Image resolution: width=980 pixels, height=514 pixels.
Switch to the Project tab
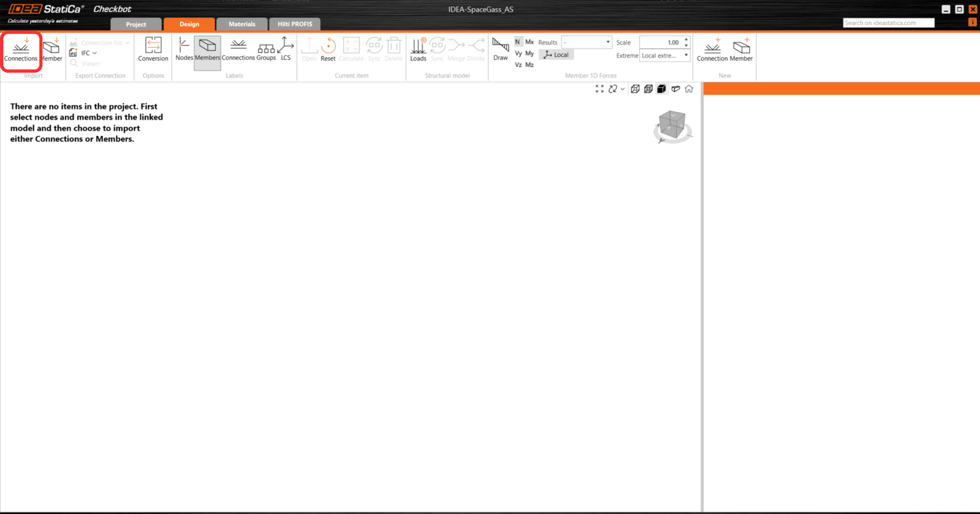pyautogui.click(x=136, y=24)
